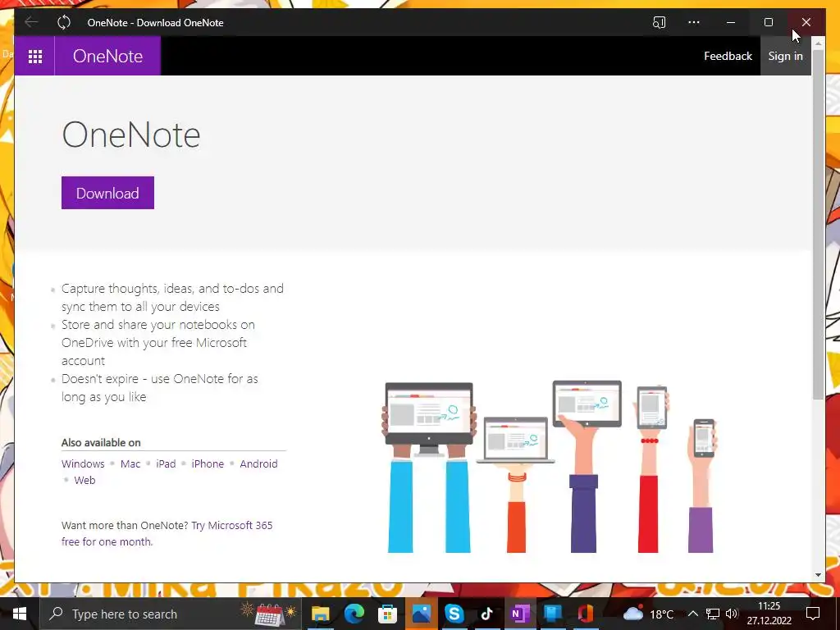
Task: Open Office from the taskbar
Action: tap(586, 614)
